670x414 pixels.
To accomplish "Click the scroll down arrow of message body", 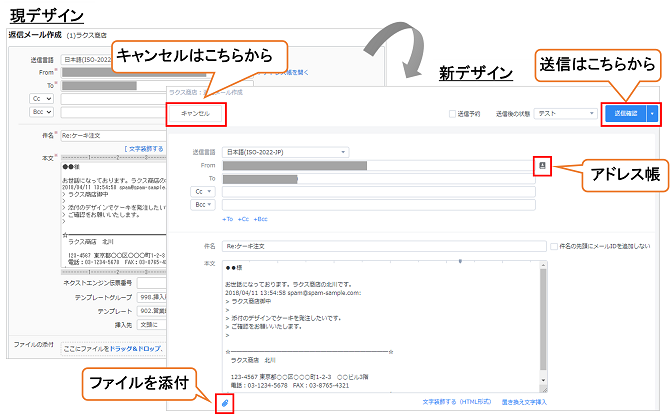I will click(x=543, y=380).
